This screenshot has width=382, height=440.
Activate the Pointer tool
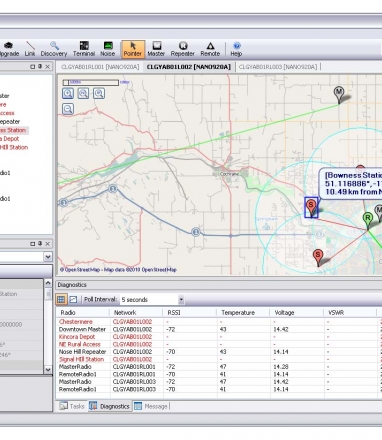pos(133,49)
